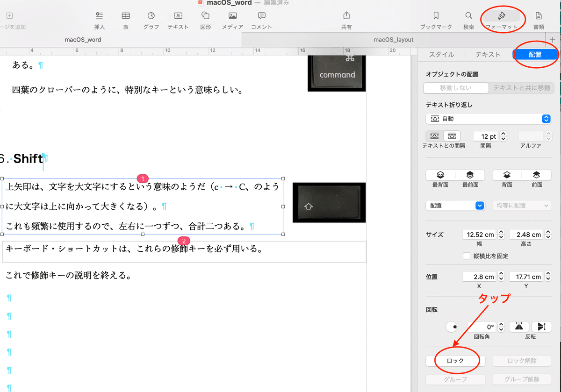Flip object vertically in 反転
Screen dimensions: 561x392
541,327
